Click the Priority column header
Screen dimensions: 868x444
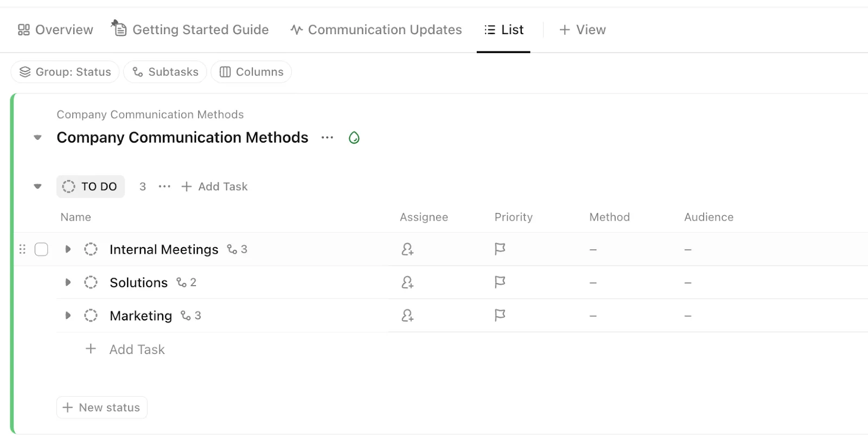point(513,217)
